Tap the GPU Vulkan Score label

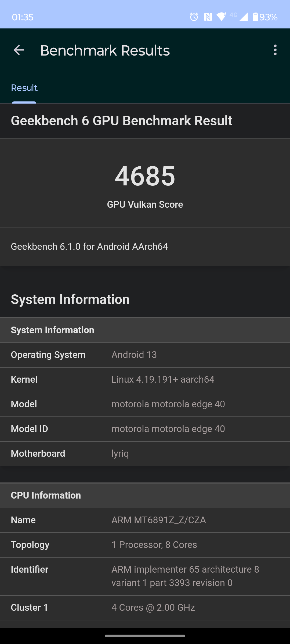coord(145,204)
